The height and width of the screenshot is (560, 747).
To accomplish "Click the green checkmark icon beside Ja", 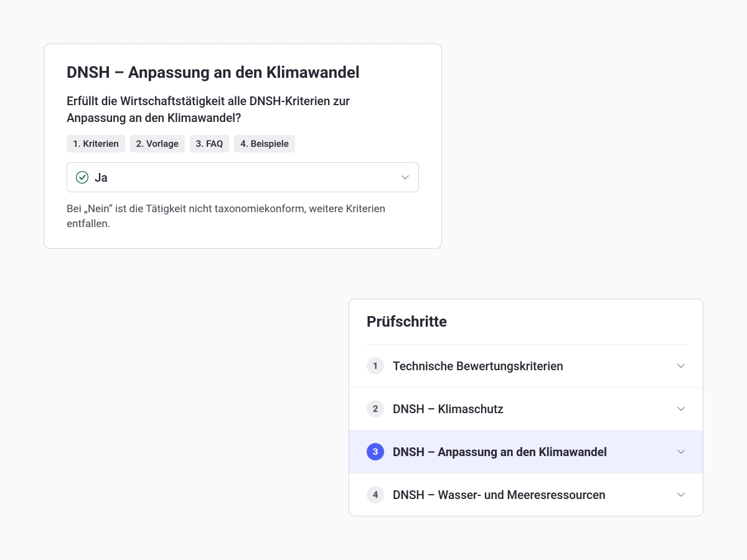I will [x=82, y=177].
